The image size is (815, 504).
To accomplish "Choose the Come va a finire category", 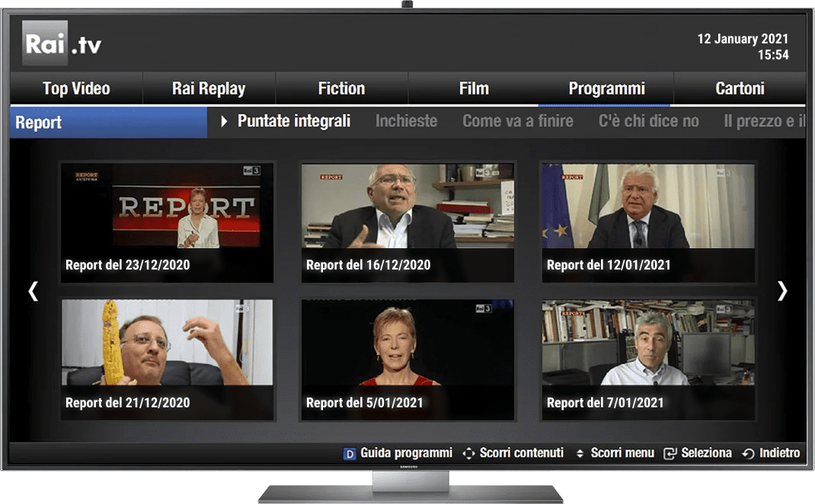I will pyautogui.click(x=518, y=121).
